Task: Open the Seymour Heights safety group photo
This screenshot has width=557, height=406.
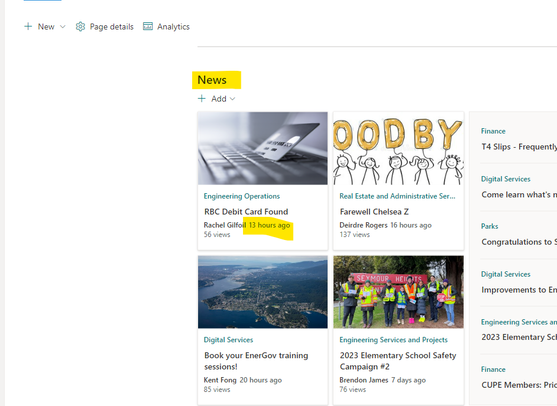Action: 399,292
